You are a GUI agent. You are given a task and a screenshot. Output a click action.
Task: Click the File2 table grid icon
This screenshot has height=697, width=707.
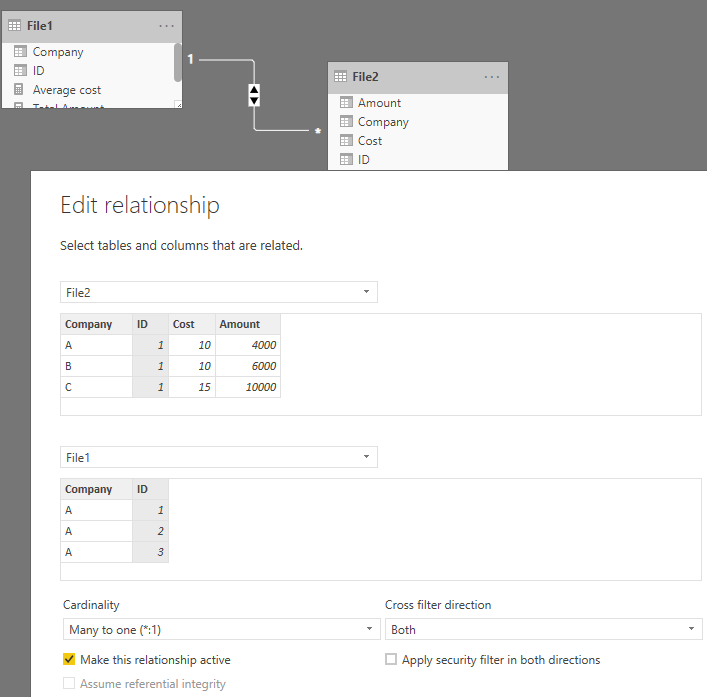point(340,77)
